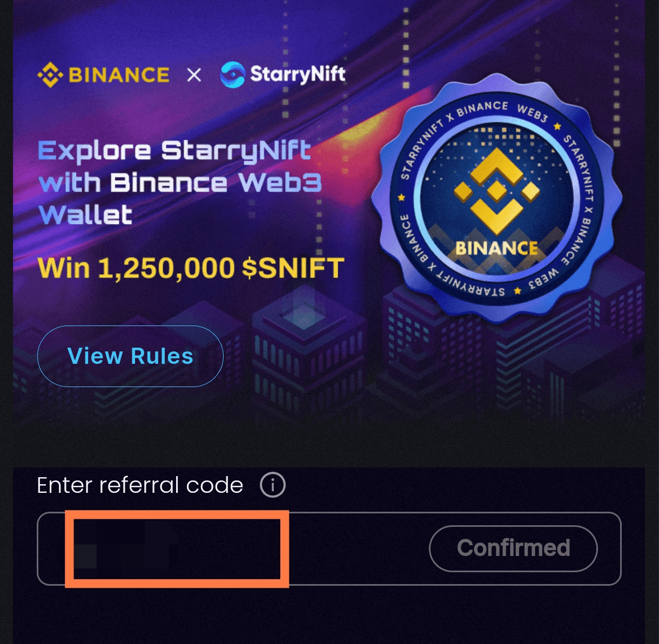Open the View Rules button
659x644 pixels.
click(130, 356)
